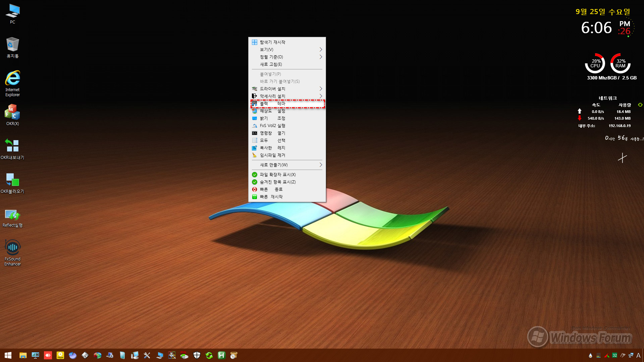Click the 6:06 PM clock widget
Screen dimensions: 644x362
pyautogui.click(x=606, y=27)
